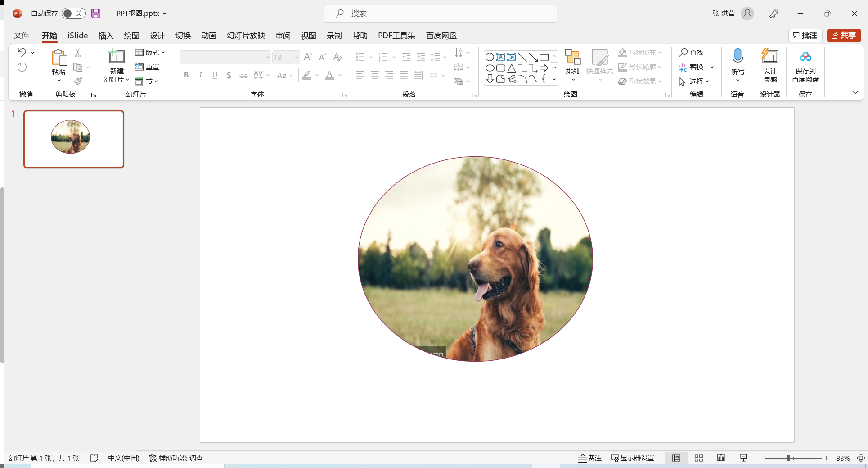
Task: Click the save icon in title bar
Action: [95, 14]
